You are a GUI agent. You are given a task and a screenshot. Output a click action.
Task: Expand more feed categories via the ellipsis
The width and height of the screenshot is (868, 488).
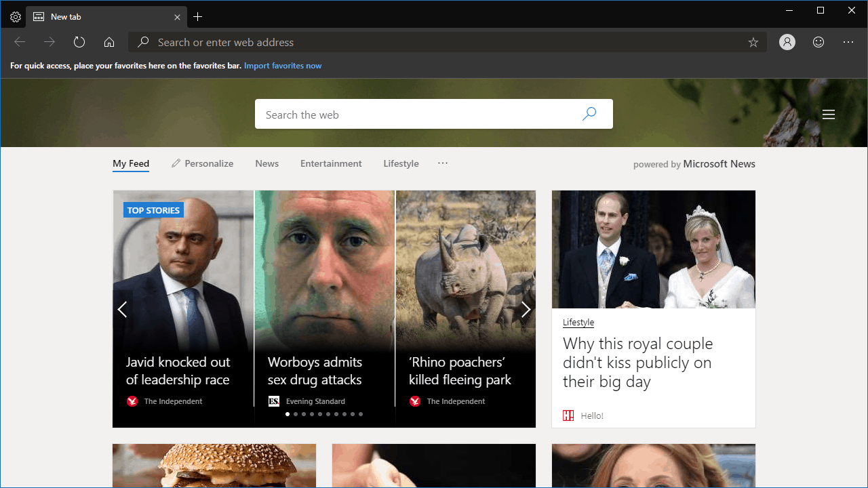coord(443,163)
